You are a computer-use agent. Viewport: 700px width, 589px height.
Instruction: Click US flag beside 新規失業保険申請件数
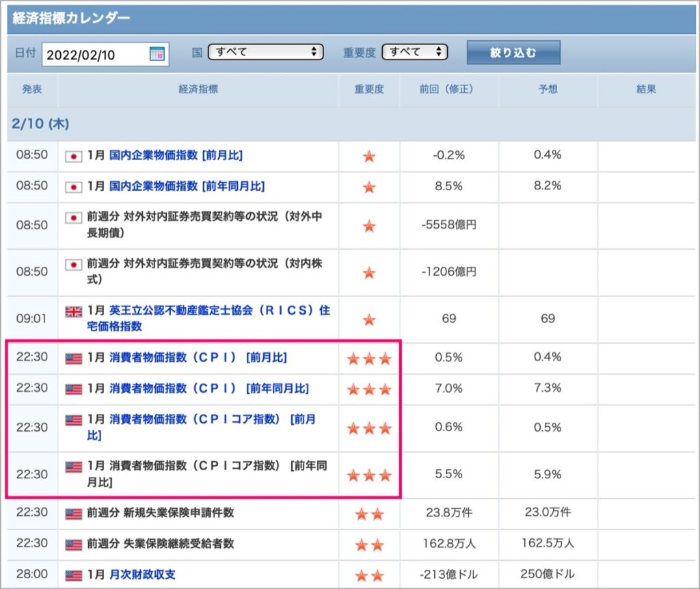[x=74, y=514]
